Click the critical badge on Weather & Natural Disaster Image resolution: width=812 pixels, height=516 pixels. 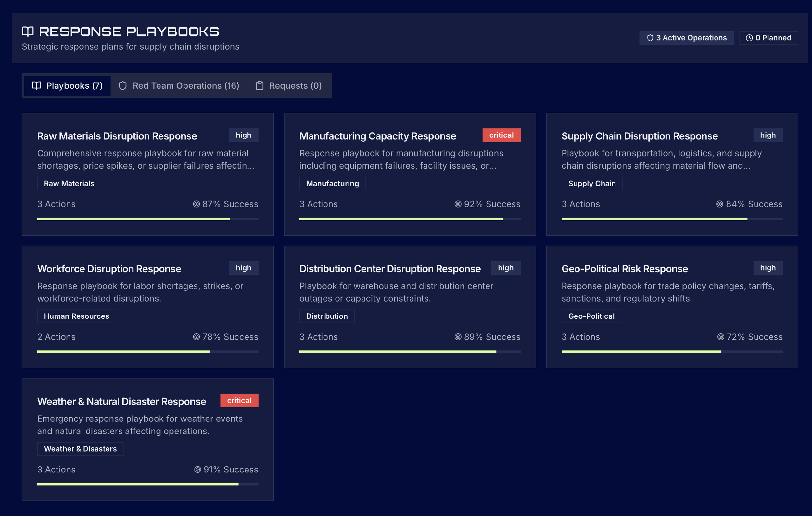point(239,400)
